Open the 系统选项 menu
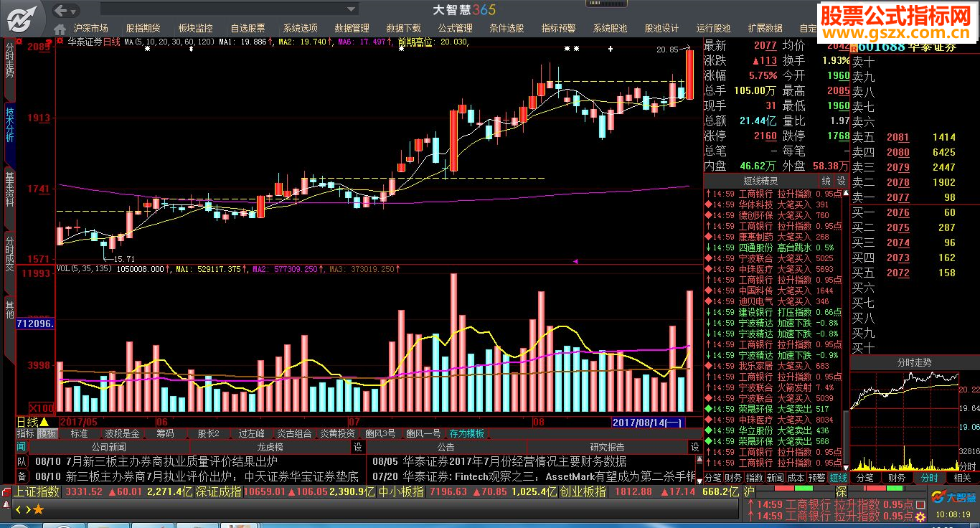 [300, 28]
